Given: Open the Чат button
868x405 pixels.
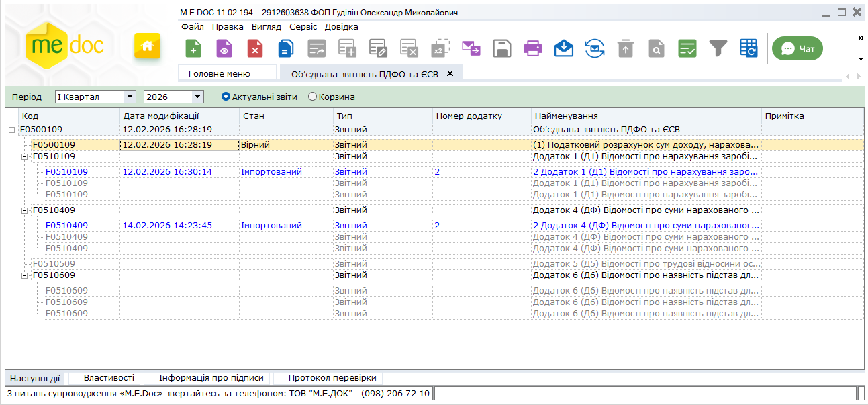Looking at the screenshot, I should (x=797, y=48).
